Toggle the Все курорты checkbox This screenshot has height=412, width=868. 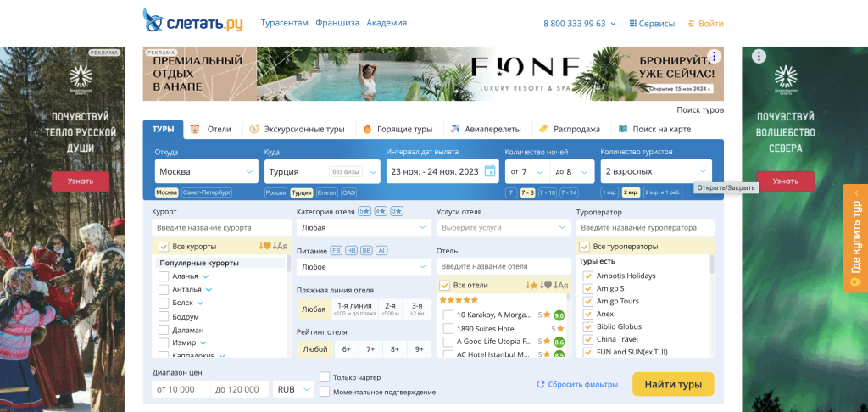point(164,247)
